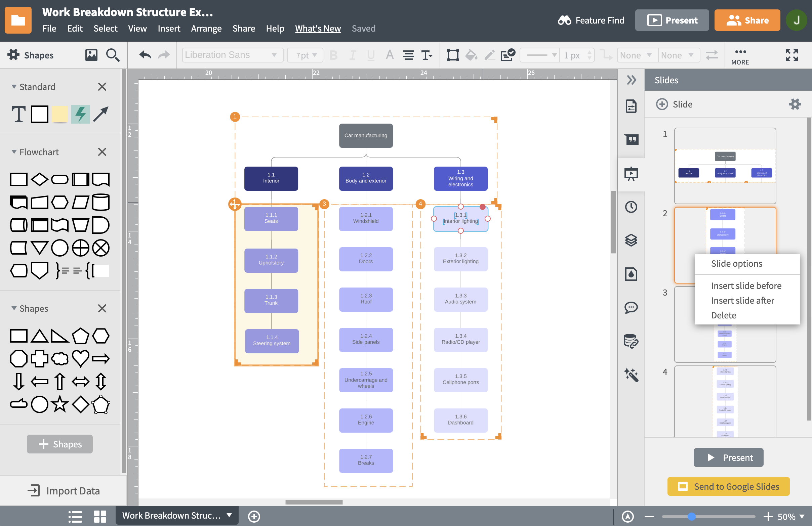Expand the Standard shapes section
The width and height of the screenshot is (812, 526).
(13, 86)
